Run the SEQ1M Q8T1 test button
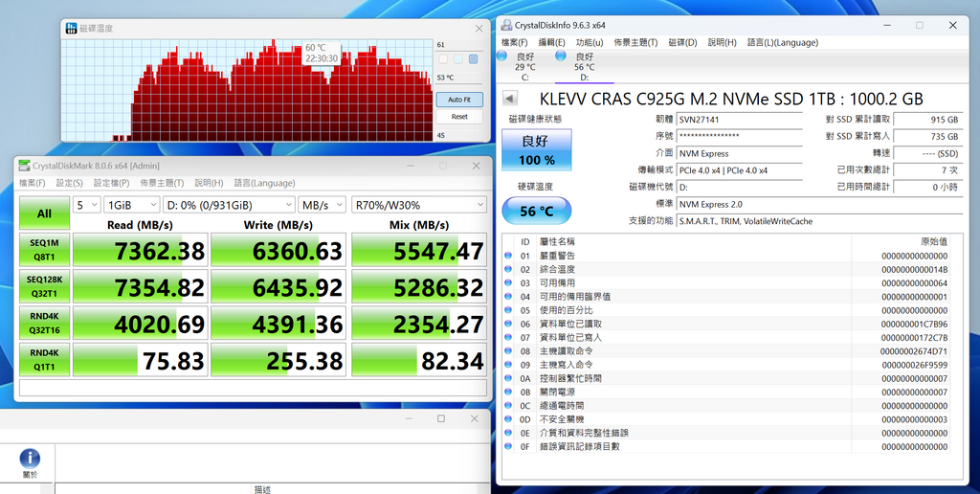980x494 pixels. [44, 250]
